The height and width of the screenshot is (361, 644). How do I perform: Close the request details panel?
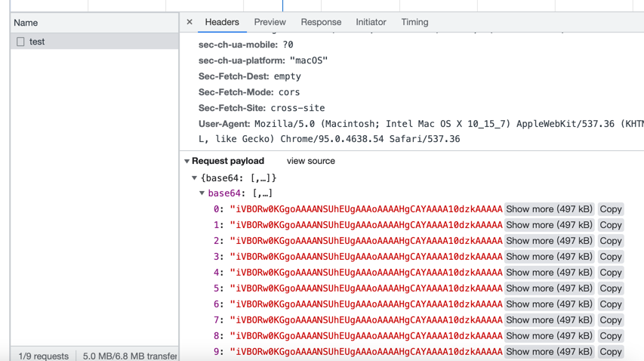190,22
